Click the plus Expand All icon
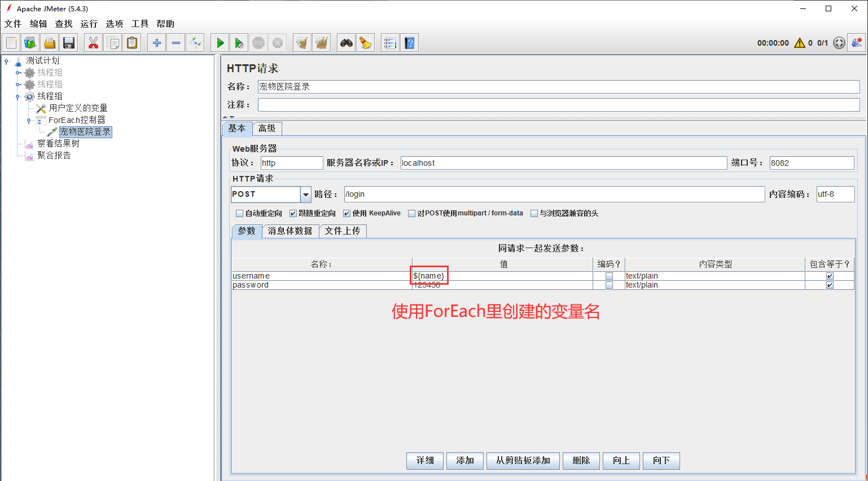The image size is (868, 481). [157, 43]
